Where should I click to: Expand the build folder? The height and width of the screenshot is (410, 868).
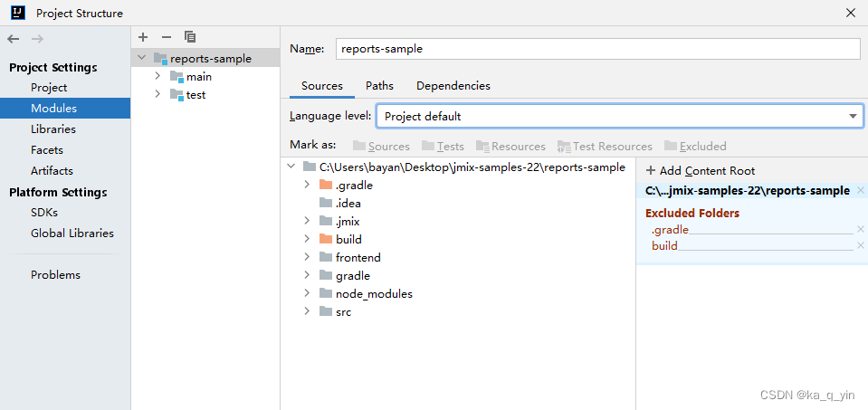307,239
